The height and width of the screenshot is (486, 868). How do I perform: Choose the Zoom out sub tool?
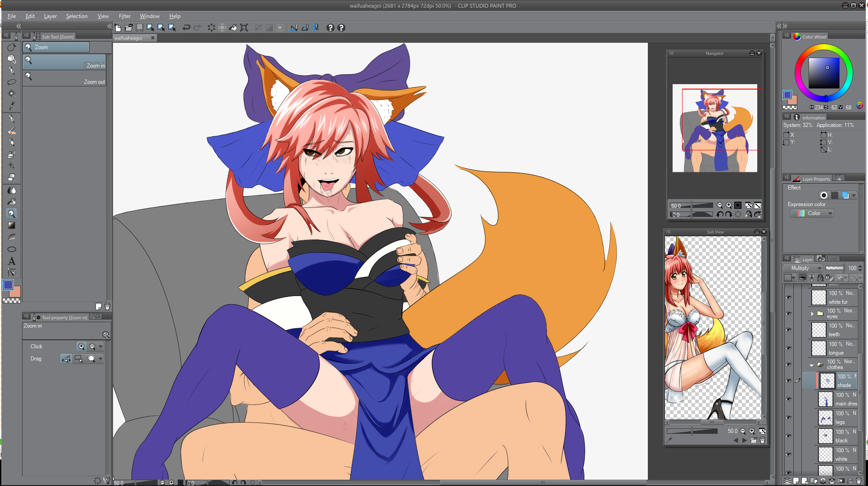tap(64, 78)
